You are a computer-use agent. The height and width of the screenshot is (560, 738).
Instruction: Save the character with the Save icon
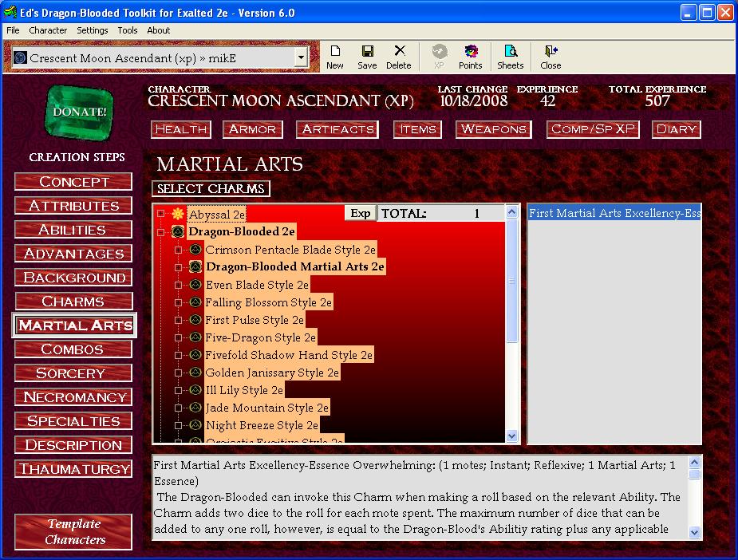(x=367, y=51)
